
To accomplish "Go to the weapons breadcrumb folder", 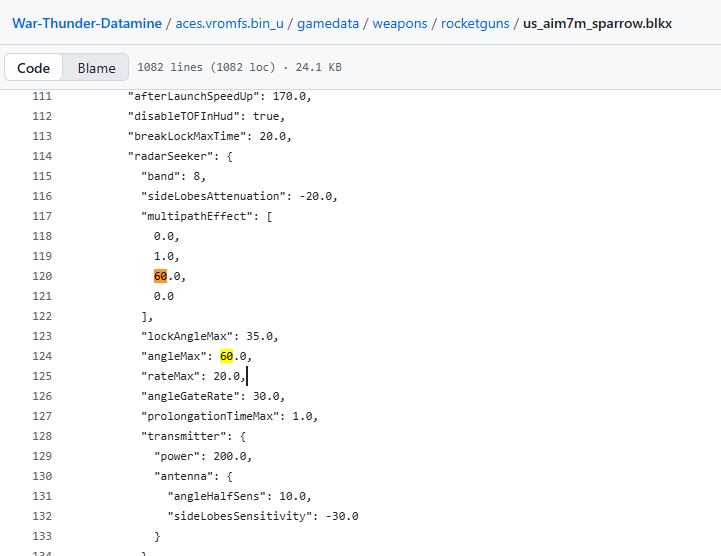I will tap(401, 22).
